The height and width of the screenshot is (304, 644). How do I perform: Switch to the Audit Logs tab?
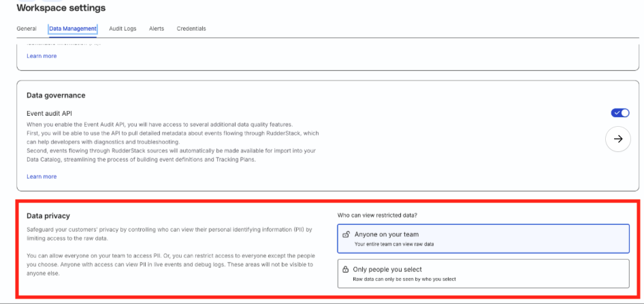tap(123, 29)
